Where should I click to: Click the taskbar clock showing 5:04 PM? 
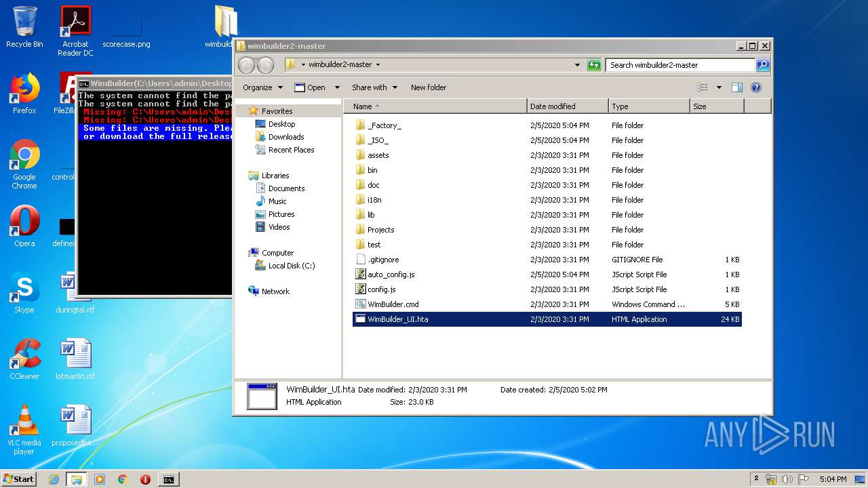(x=833, y=479)
